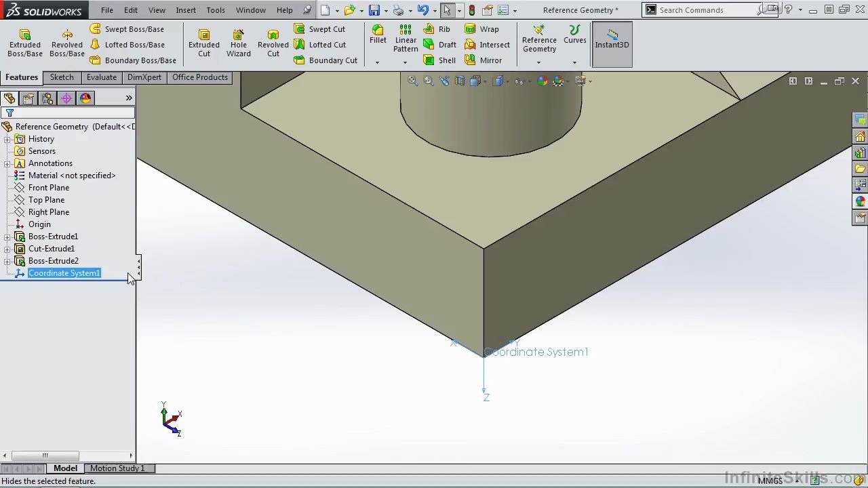Image resolution: width=868 pixels, height=488 pixels.
Task: Open the Edit Appearance icon
Action: (542, 81)
